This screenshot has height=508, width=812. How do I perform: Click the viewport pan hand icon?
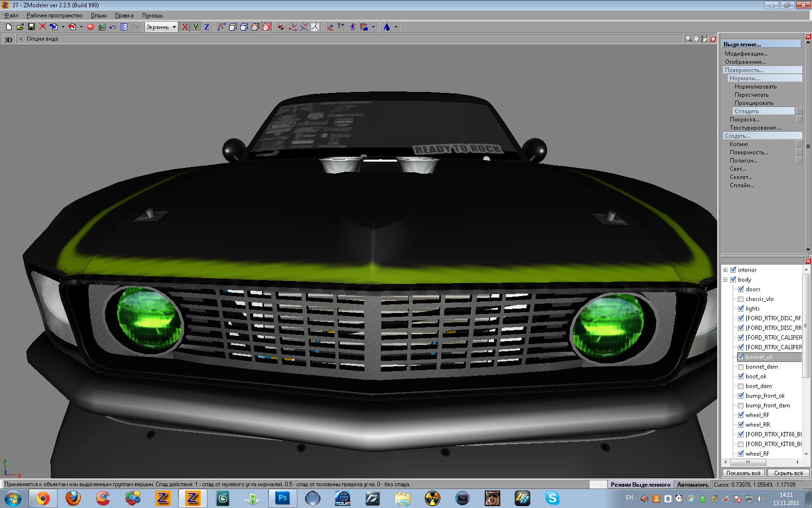click(x=696, y=39)
